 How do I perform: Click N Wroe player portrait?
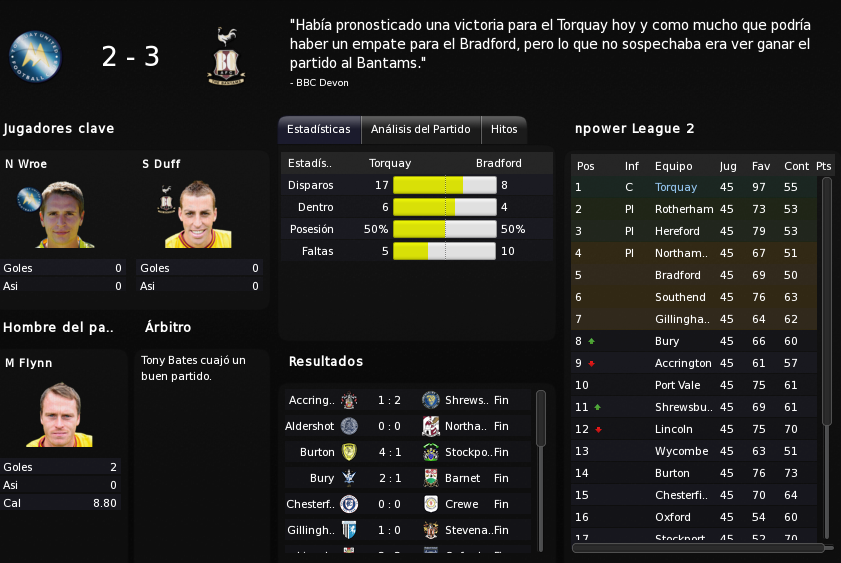[64, 214]
